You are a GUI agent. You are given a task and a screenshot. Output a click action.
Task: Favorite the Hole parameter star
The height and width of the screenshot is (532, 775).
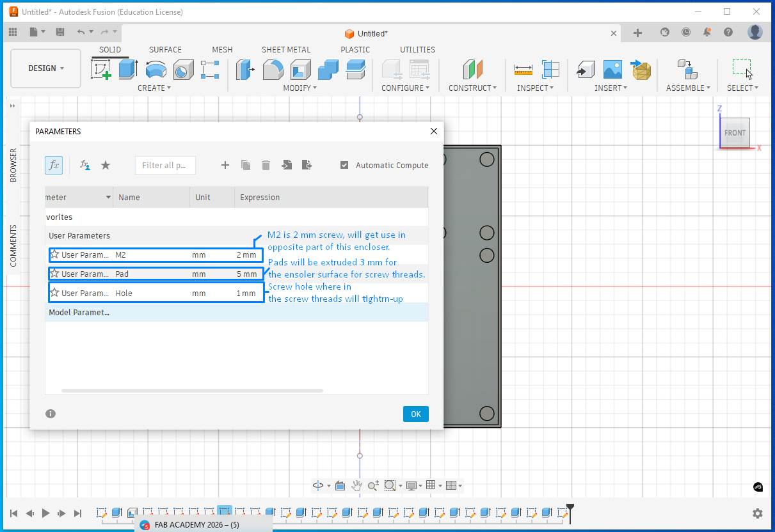54,293
